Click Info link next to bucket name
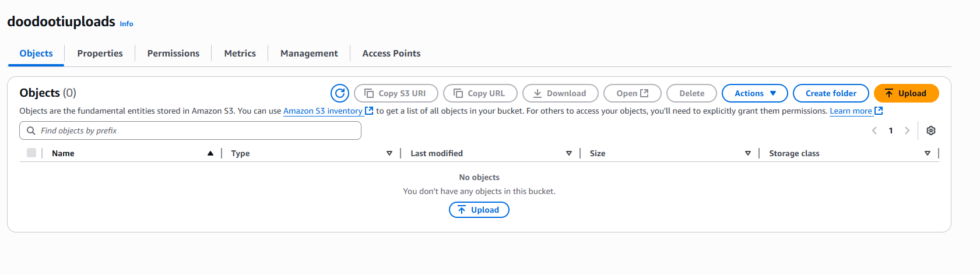Viewport: 980px width, 275px height. (127, 24)
